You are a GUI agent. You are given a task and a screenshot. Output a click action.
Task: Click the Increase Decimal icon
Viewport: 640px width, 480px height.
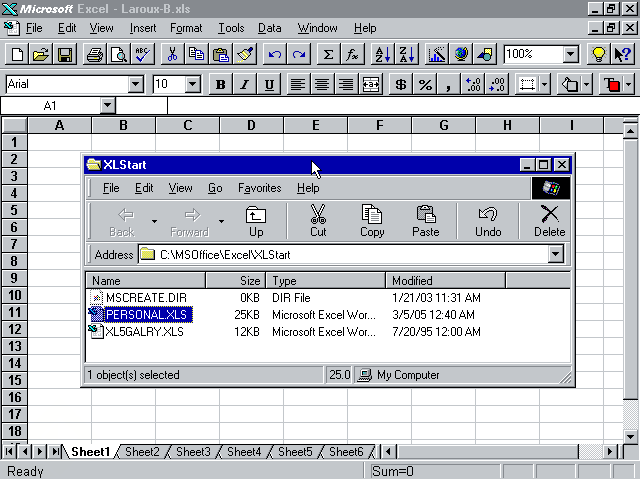[473, 84]
